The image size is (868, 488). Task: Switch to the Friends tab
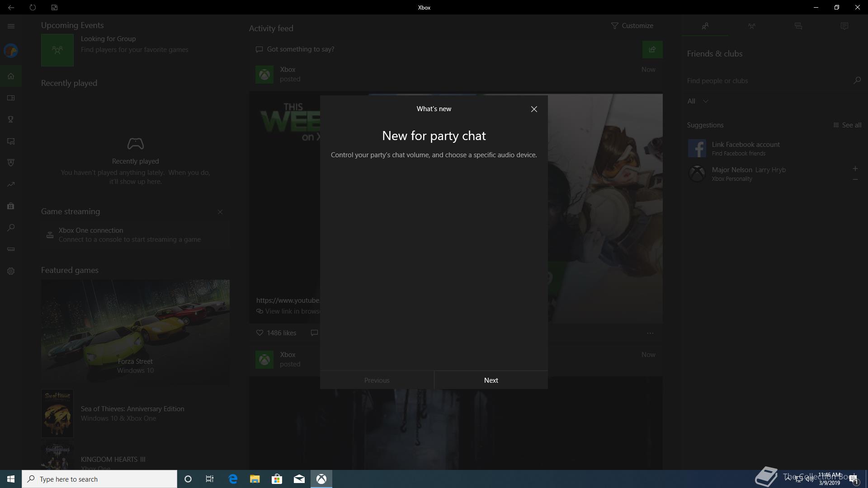[705, 26]
